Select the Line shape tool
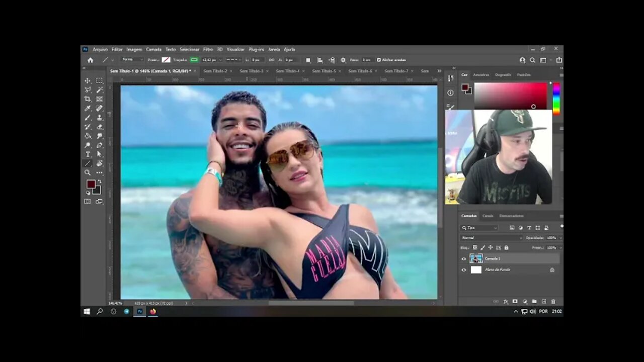The width and height of the screenshot is (644, 362). click(88, 163)
